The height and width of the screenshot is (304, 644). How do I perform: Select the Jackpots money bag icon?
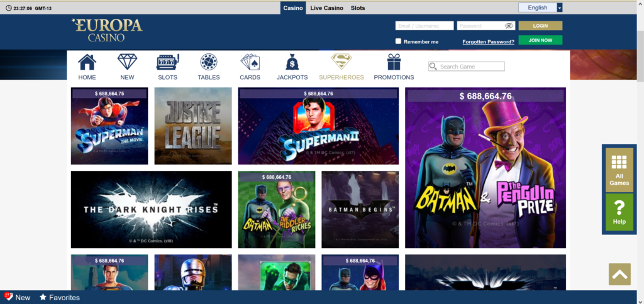(292, 62)
